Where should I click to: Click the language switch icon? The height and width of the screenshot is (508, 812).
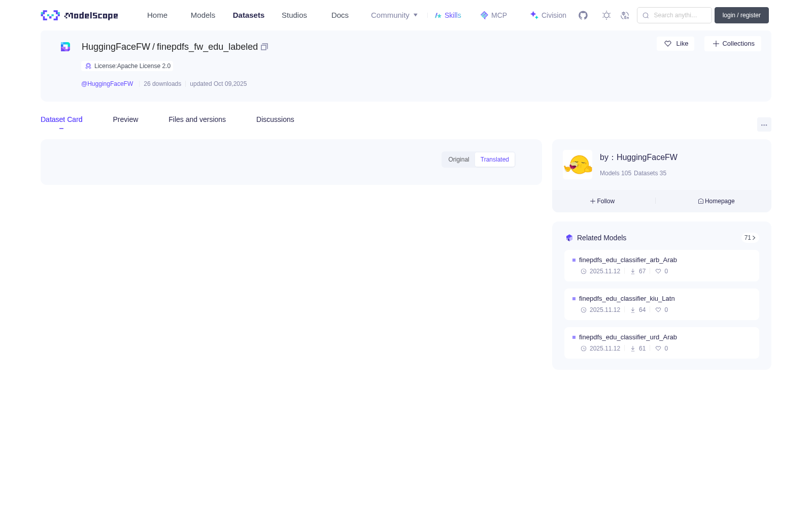[625, 15]
